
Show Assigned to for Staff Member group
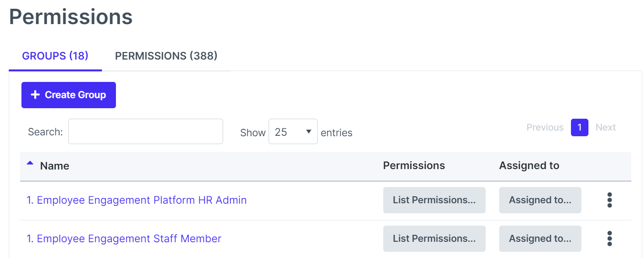pyautogui.click(x=540, y=239)
